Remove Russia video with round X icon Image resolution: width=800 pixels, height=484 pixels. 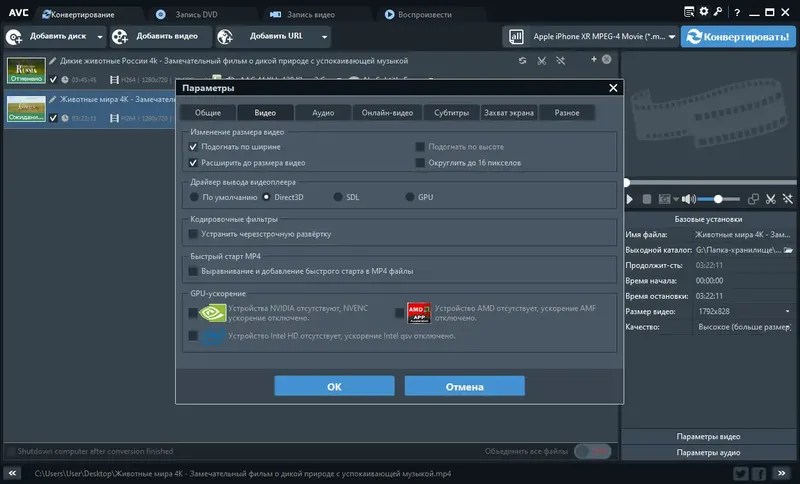[606, 59]
